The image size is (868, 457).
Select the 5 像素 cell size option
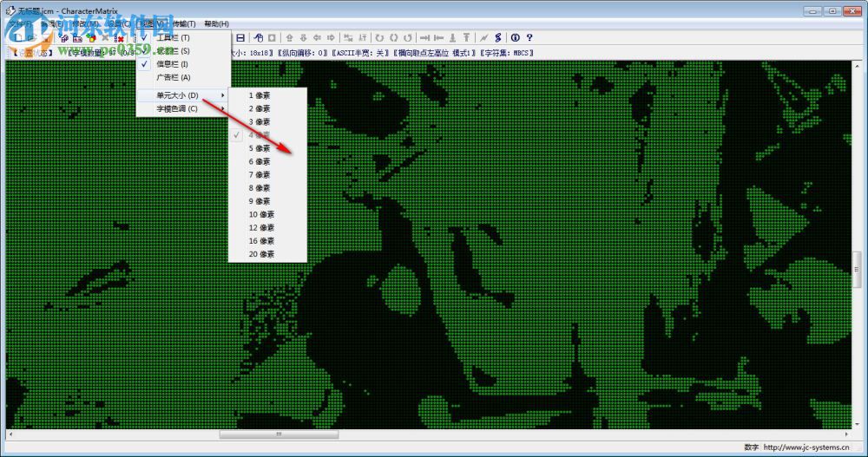coord(260,148)
